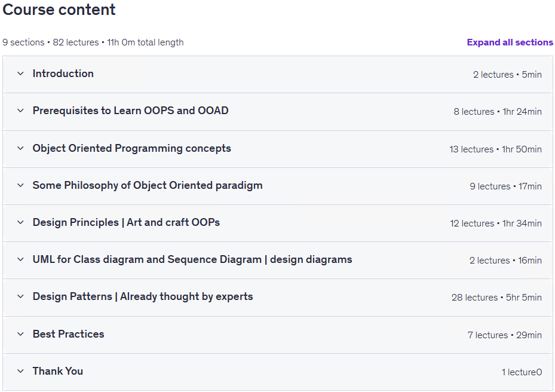The width and height of the screenshot is (555, 392).
Task: Expand Design Patterns section chevron
Action: (20, 296)
